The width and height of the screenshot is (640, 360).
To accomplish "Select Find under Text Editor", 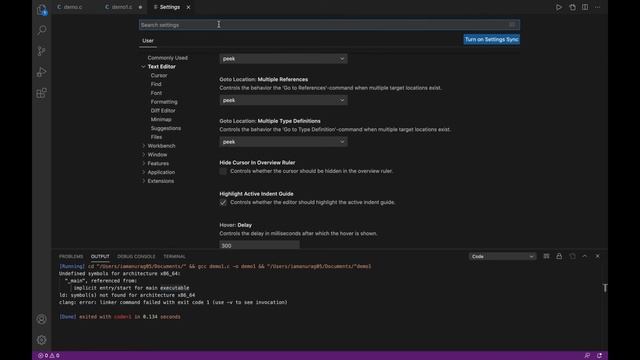I will pyautogui.click(x=156, y=84).
